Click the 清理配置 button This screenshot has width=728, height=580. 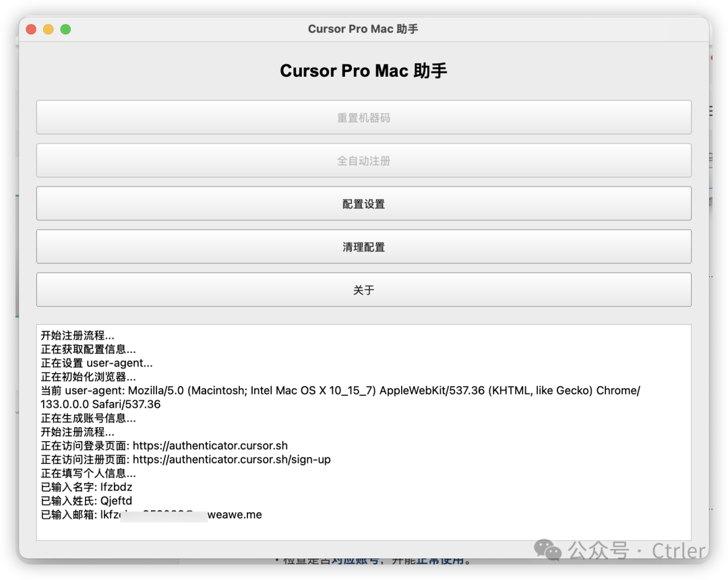(x=363, y=247)
